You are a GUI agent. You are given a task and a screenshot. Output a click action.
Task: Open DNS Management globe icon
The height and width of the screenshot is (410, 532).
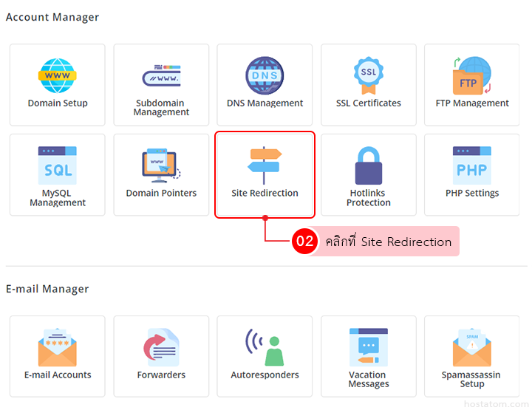pos(265,75)
